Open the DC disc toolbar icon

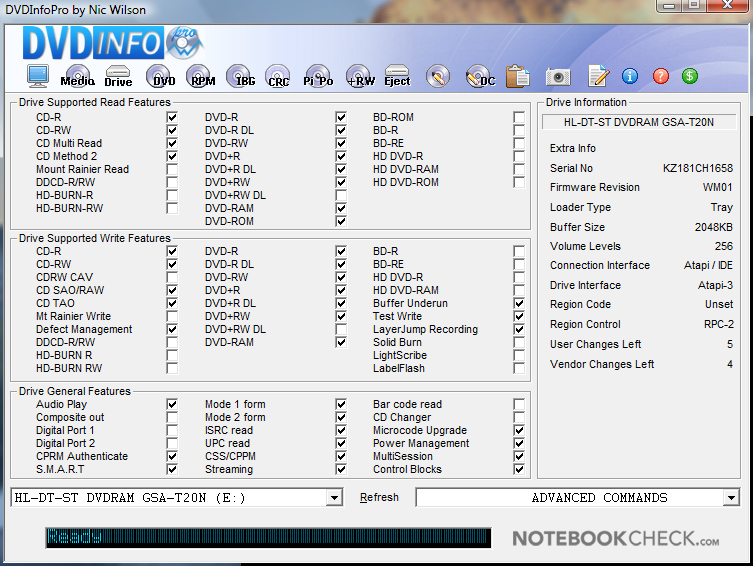click(480, 76)
